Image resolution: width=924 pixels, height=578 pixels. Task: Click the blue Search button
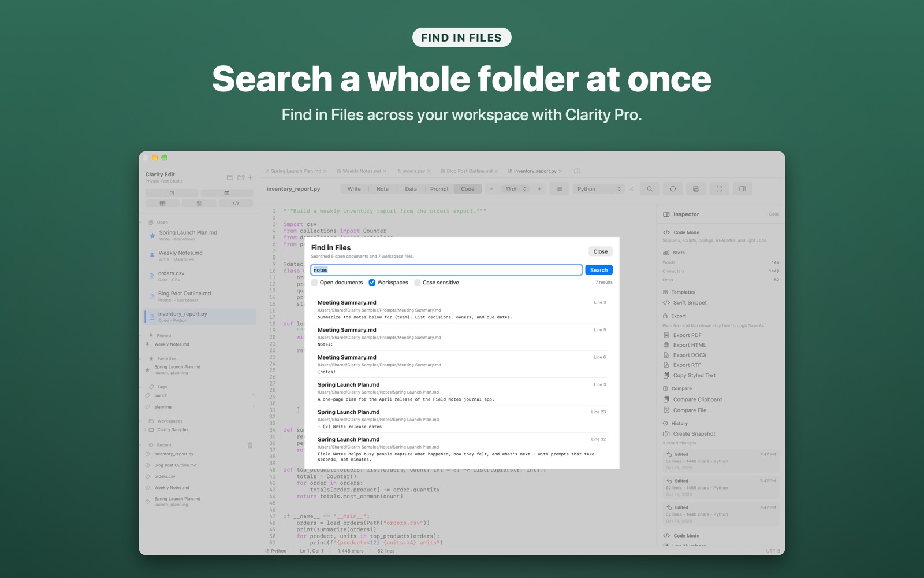(599, 270)
